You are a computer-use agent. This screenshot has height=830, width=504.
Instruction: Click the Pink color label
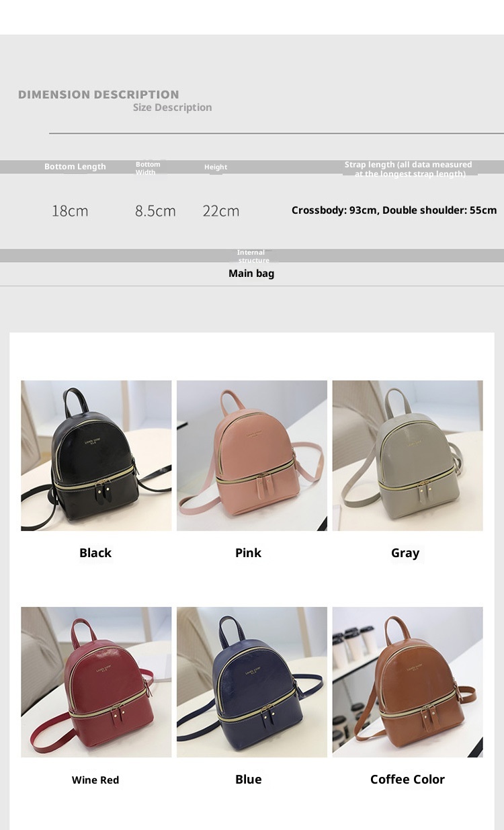248,553
